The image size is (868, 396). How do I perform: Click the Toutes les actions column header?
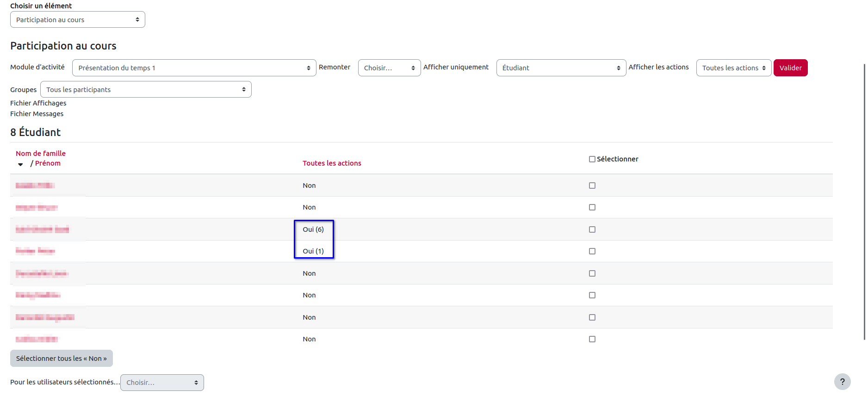332,163
